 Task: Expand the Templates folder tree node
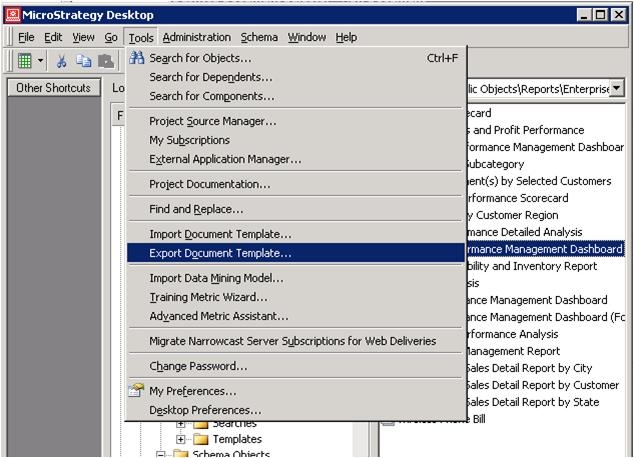point(181,439)
